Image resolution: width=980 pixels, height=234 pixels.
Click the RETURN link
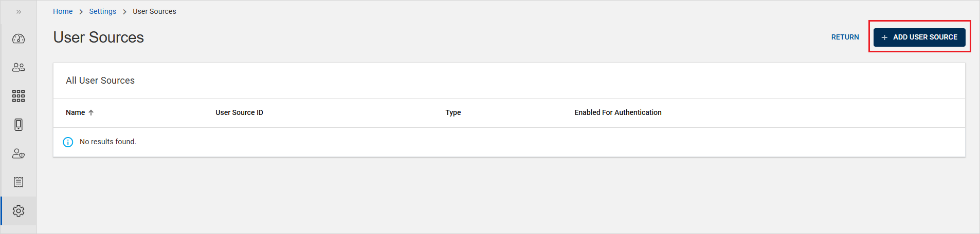[x=845, y=37]
